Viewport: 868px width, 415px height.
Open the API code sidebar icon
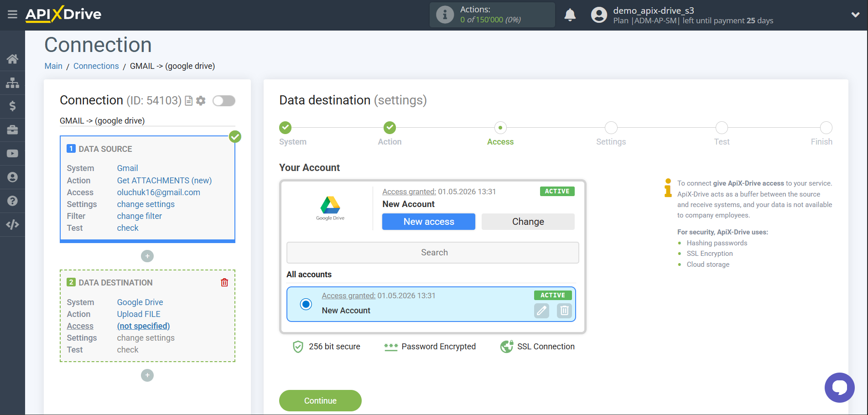coord(12,224)
